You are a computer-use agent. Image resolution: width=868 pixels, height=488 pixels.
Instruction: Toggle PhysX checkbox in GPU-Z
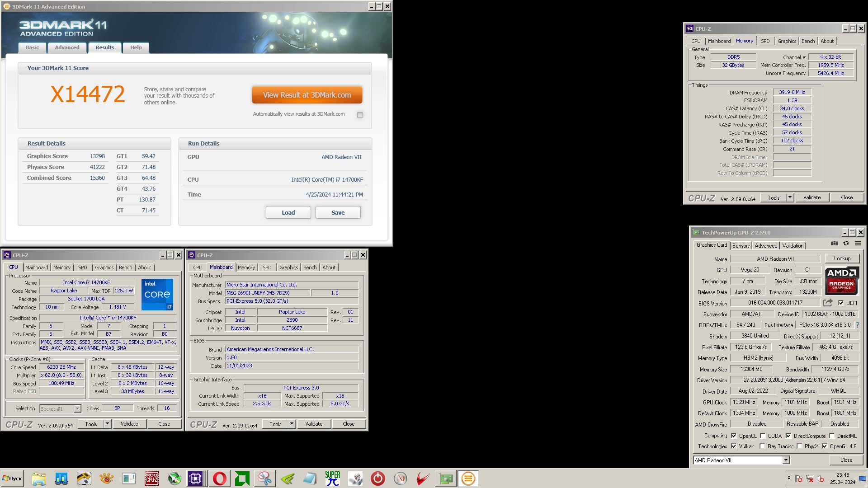coord(799,446)
